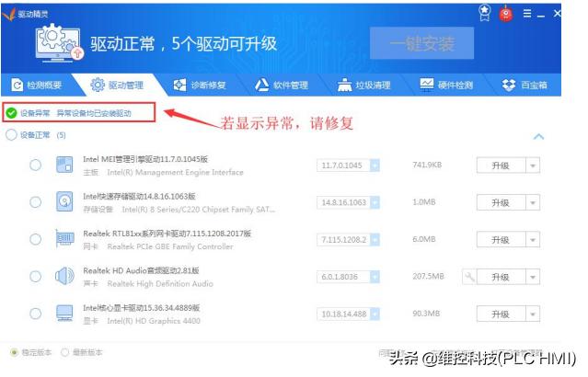Check the Intel MEI管理引擎驱动 row checkbox
The height and width of the screenshot is (377, 588).
(36, 165)
